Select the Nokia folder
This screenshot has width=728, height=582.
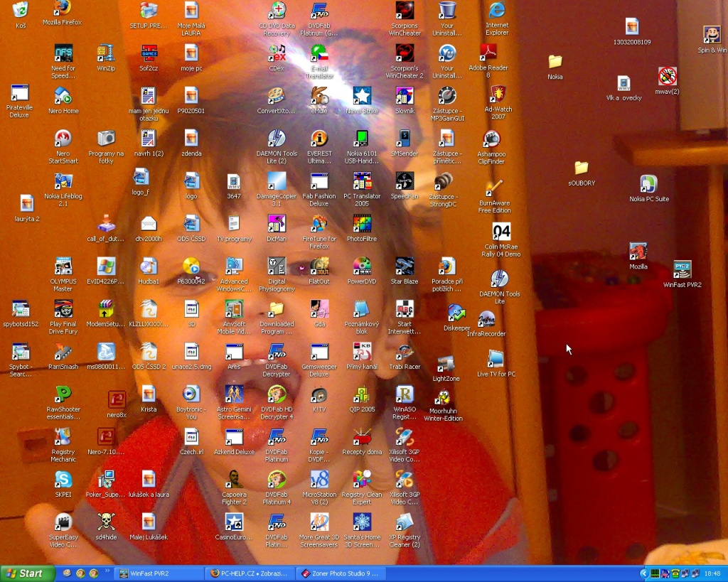[x=555, y=68]
